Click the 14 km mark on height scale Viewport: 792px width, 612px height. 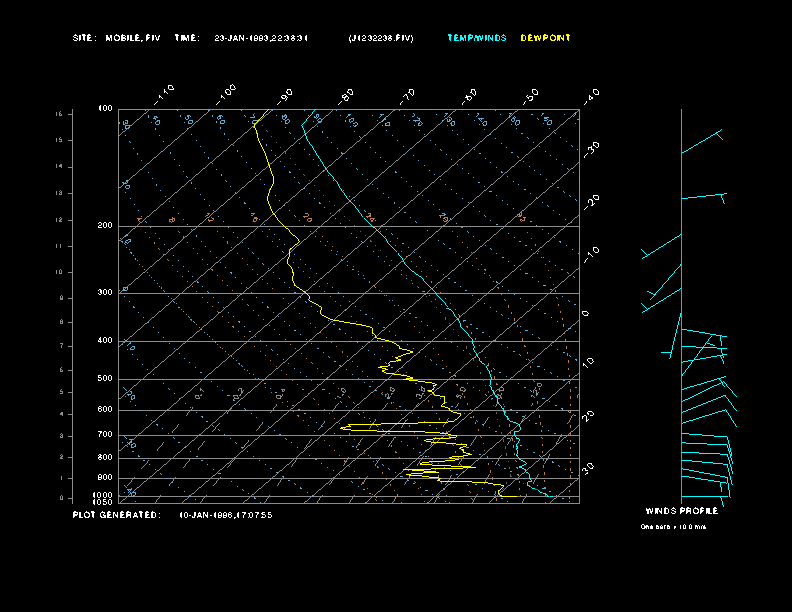coord(60,167)
